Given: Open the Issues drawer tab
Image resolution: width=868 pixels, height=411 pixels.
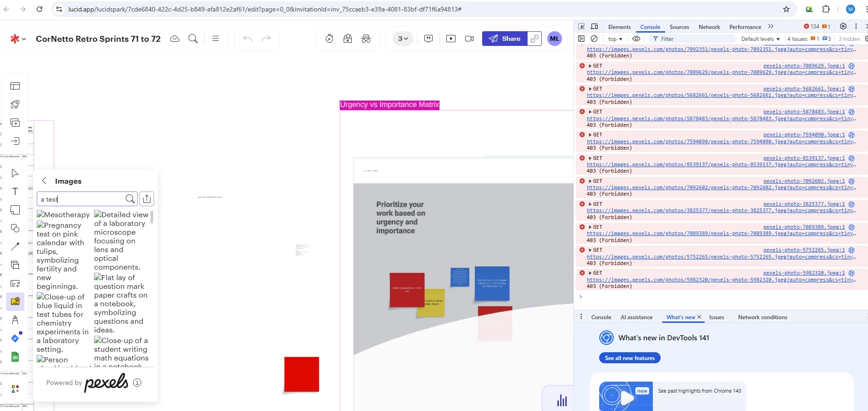Looking at the screenshot, I should [716, 317].
